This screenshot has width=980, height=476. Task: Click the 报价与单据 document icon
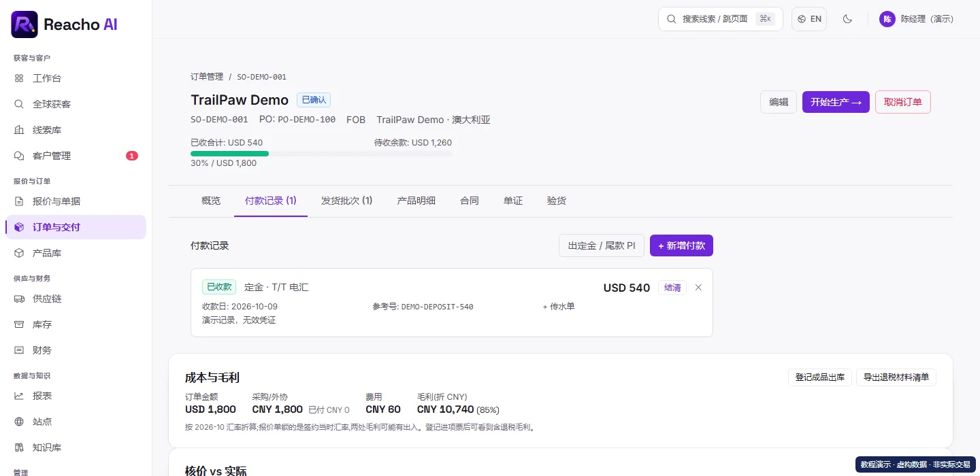pyautogui.click(x=19, y=201)
